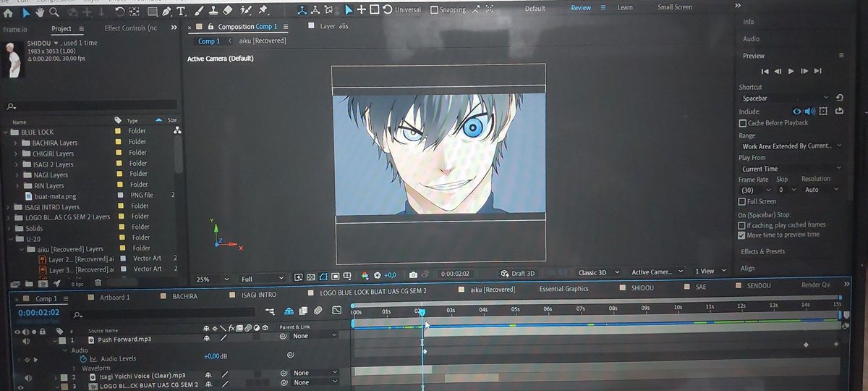Select the Clone Stamp tool
868x391 pixels.
(x=212, y=12)
